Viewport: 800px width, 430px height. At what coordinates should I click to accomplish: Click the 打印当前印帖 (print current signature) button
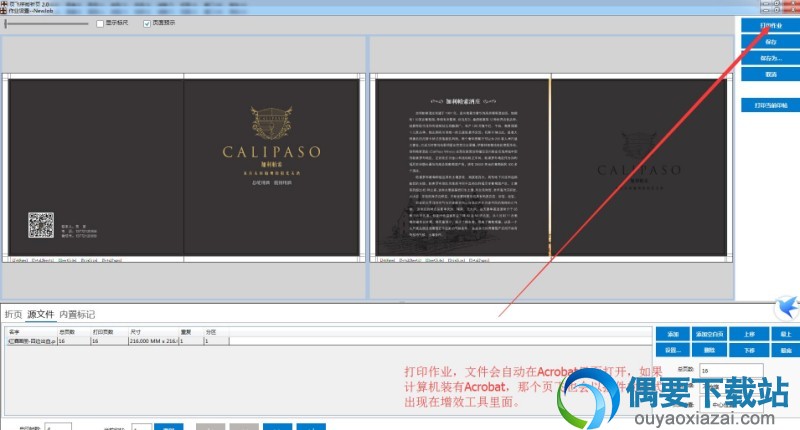click(770, 106)
